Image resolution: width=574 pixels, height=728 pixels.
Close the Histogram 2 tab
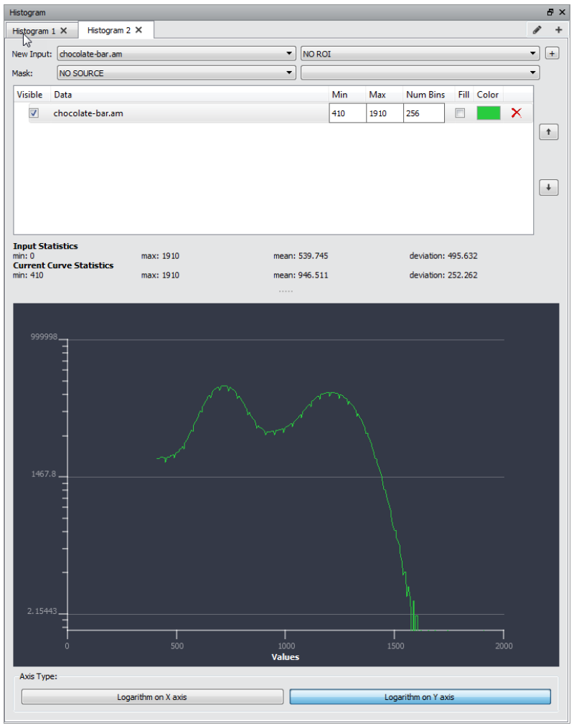(138, 29)
